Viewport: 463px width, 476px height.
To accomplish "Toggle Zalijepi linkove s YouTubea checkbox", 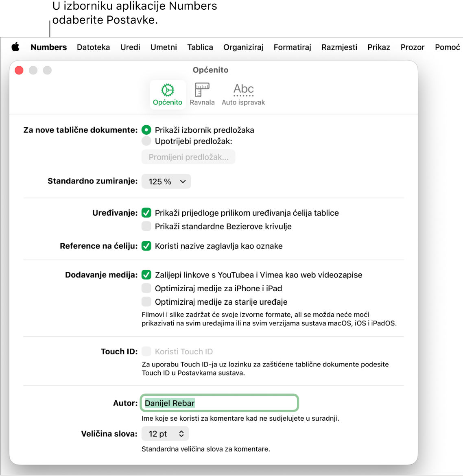I will tap(146, 275).
